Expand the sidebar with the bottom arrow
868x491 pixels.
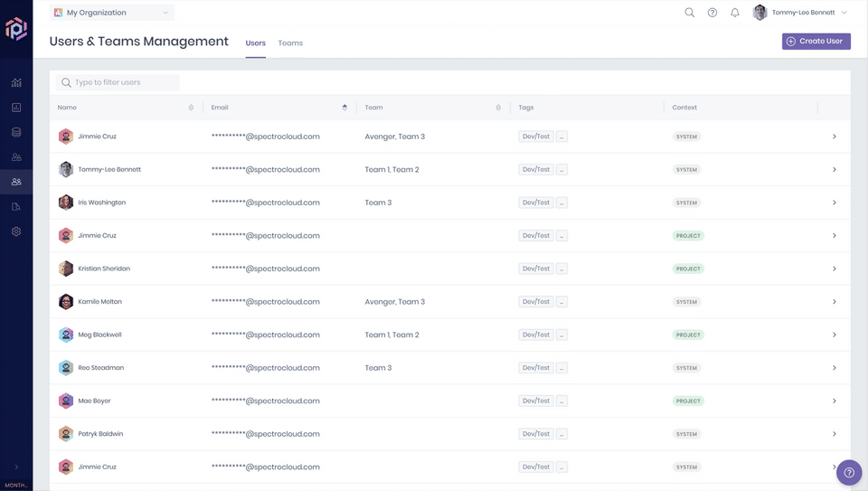point(16,467)
